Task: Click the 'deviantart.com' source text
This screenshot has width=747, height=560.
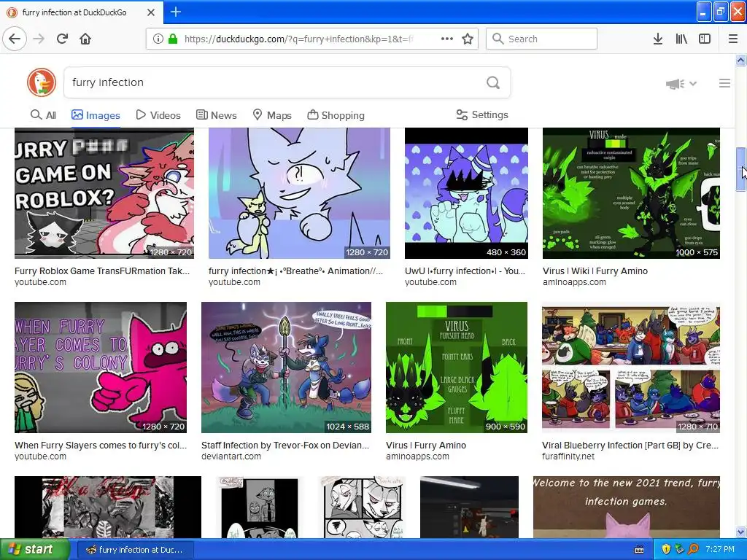Action: (x=231, y=456)
